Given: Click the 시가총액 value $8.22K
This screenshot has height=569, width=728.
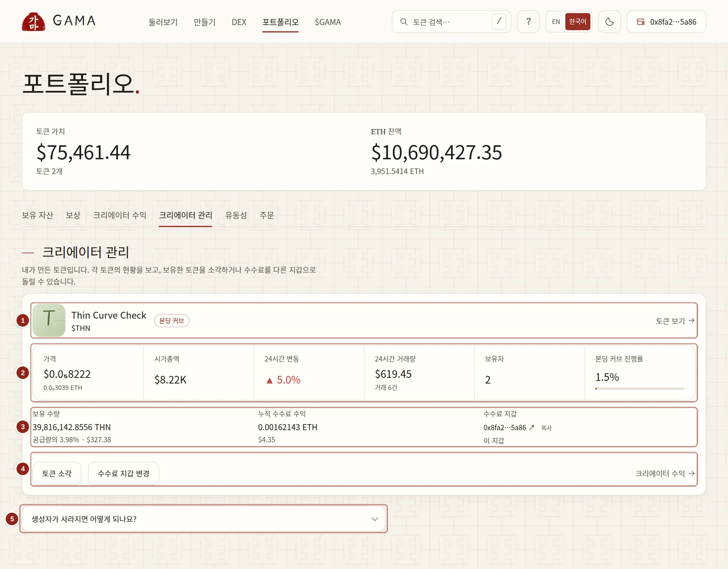Looking at the screenshot, I should click(170, 380).
